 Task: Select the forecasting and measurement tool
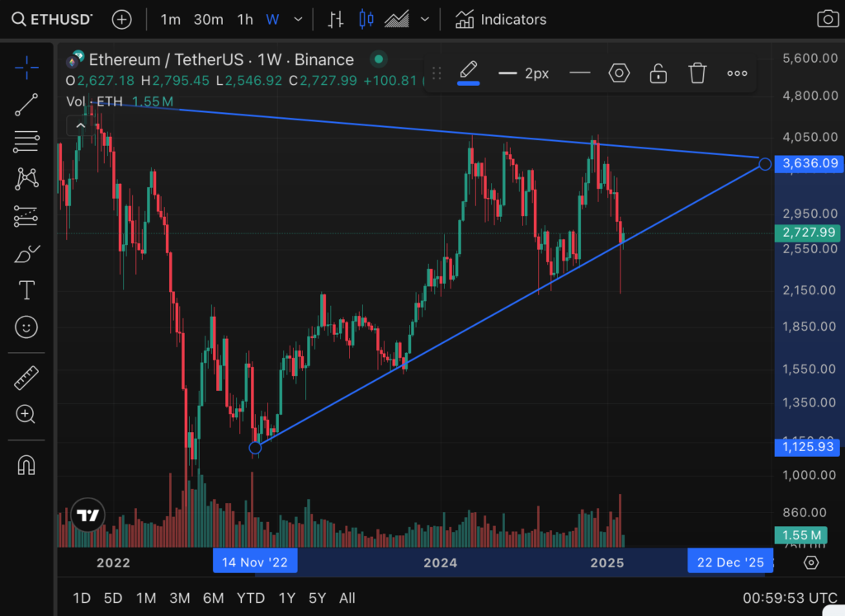tap(26, 216)
